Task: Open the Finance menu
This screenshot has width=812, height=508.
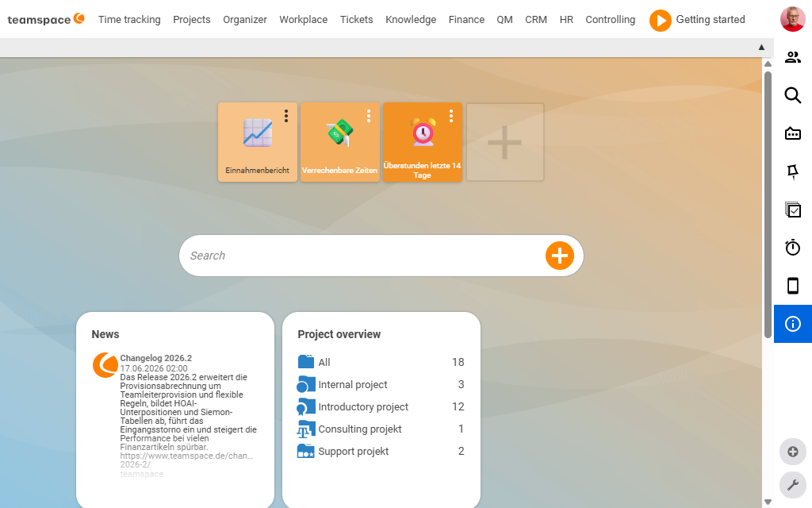Action: point(466,20)
